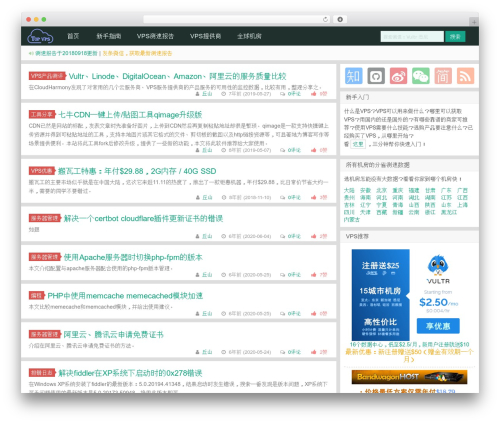Select 北京 in the province speed list
The image size is (500, 423).
(381, 190)
